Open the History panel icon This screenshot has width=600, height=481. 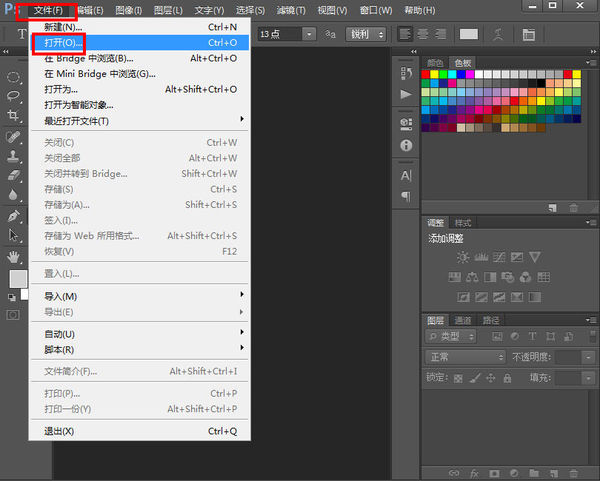406,73
